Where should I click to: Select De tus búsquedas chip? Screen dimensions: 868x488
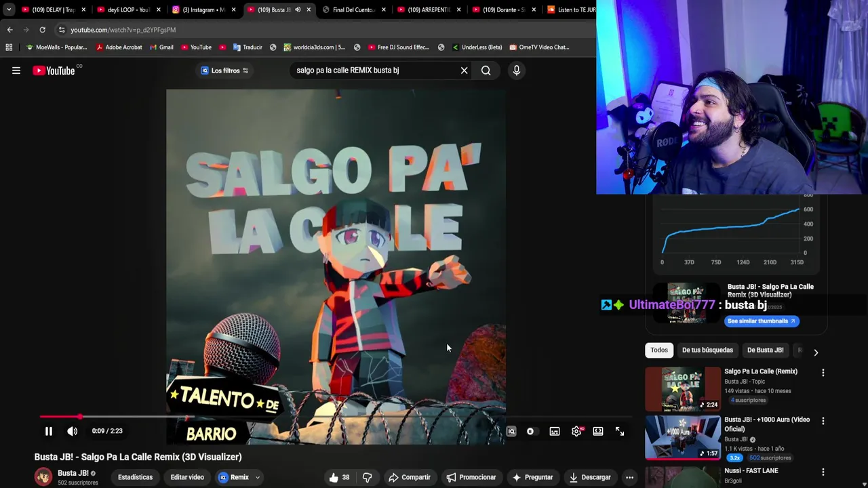(x=707, y=350)
